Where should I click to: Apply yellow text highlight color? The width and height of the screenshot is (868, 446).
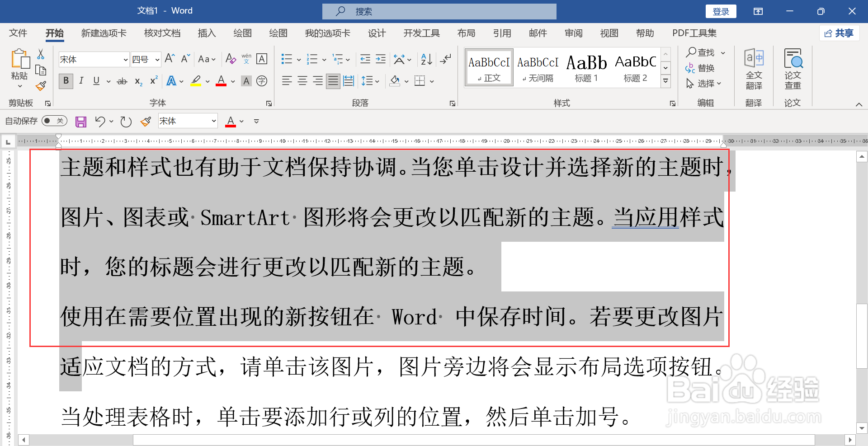[x=196, y=81]
